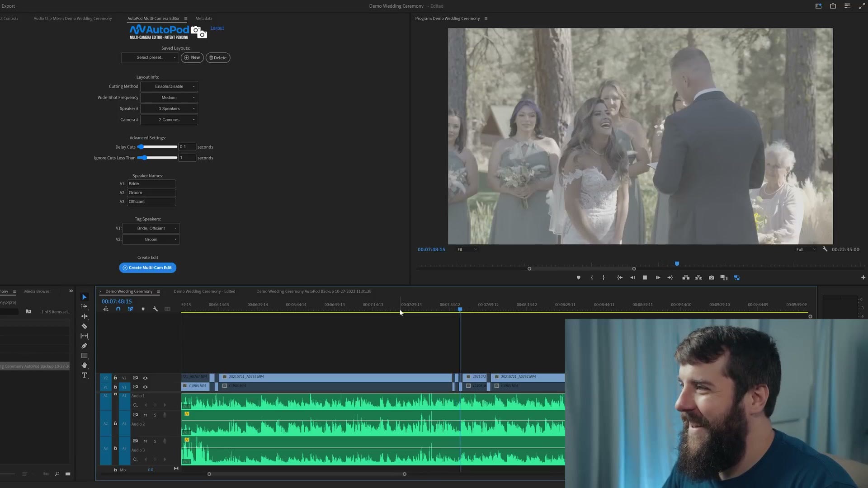Step forward one frame in Program monitor
The image size is (868, 488).
pyautogui.click(x=658, y=277)
